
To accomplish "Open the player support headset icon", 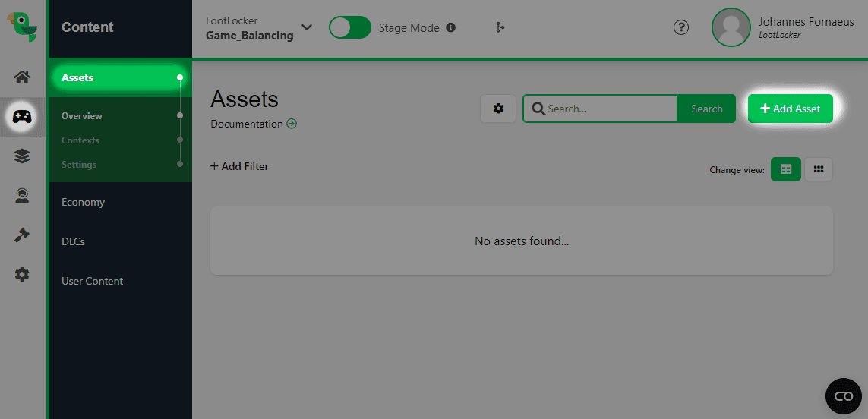I will pos(22,196).
